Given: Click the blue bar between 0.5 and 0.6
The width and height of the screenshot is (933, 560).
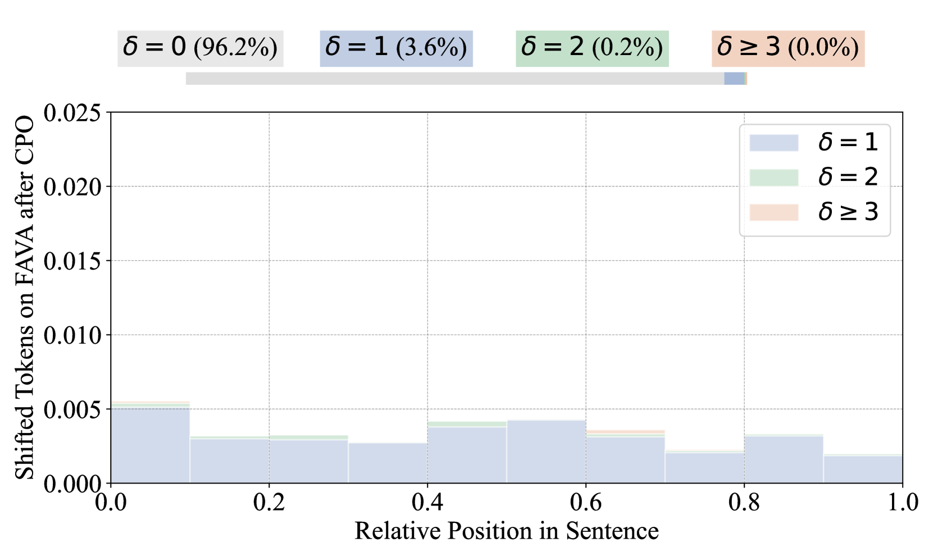Looking at the screenshot, I should pyautogui.click(x=546, y=452).
